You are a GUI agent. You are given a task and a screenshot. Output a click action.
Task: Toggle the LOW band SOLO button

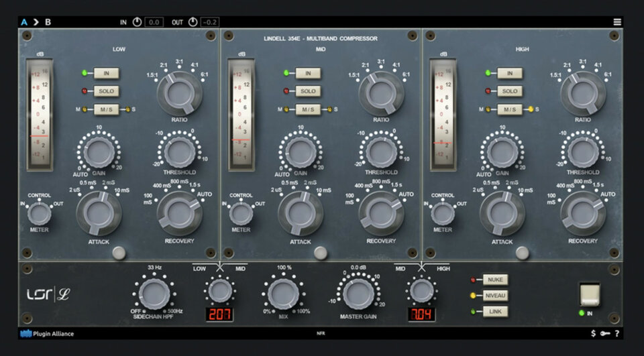(107, 91)
